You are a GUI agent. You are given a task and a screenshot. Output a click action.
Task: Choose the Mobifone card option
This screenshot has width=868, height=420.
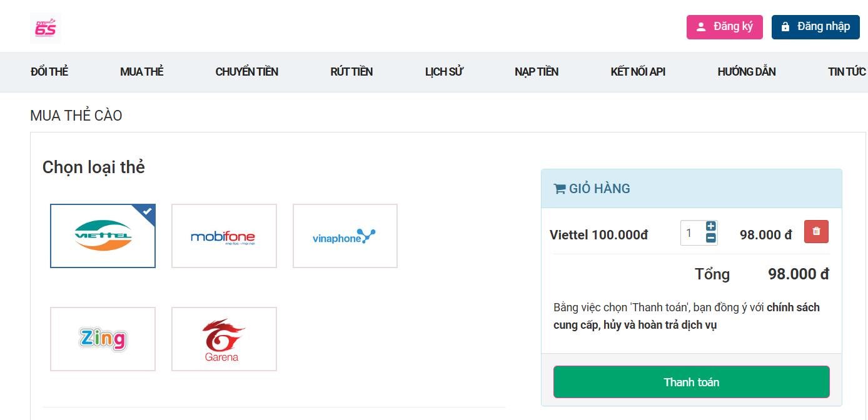(x=224, y=236)
